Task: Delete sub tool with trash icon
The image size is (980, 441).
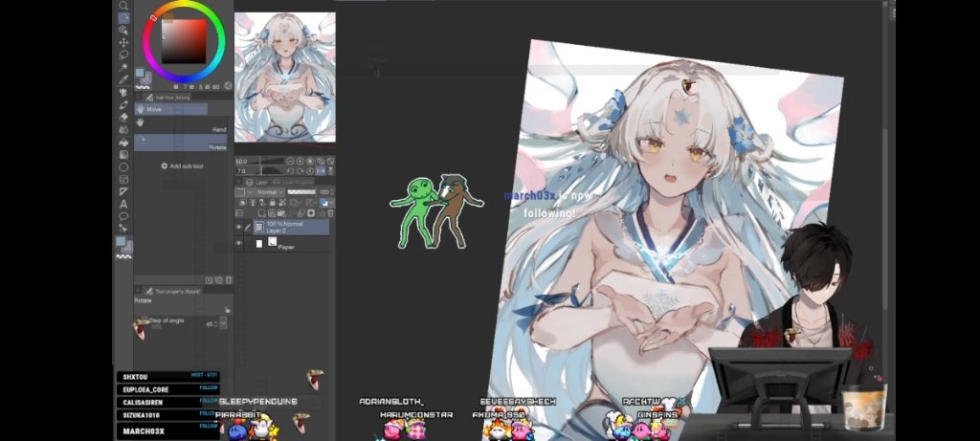Action: [229, 280]
